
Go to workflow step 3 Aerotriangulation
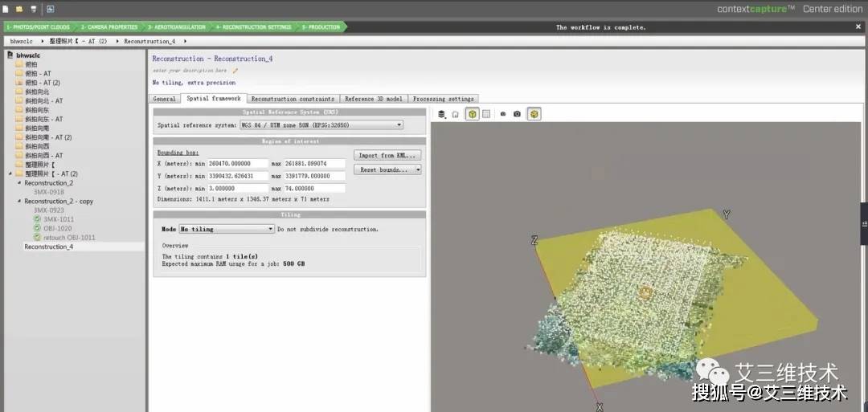(x=176, y=27)
